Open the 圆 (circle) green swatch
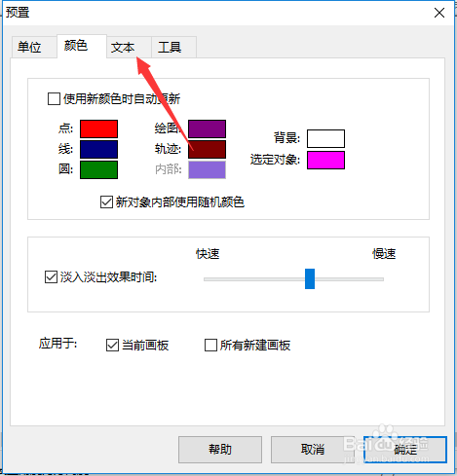457x476 pixels. pos(98,169)
